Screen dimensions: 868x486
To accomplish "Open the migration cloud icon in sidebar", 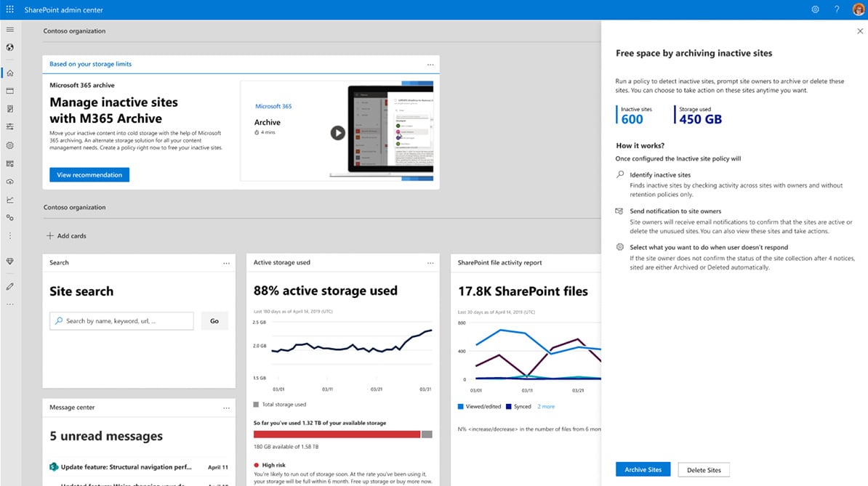I will (x=9, y=181).
